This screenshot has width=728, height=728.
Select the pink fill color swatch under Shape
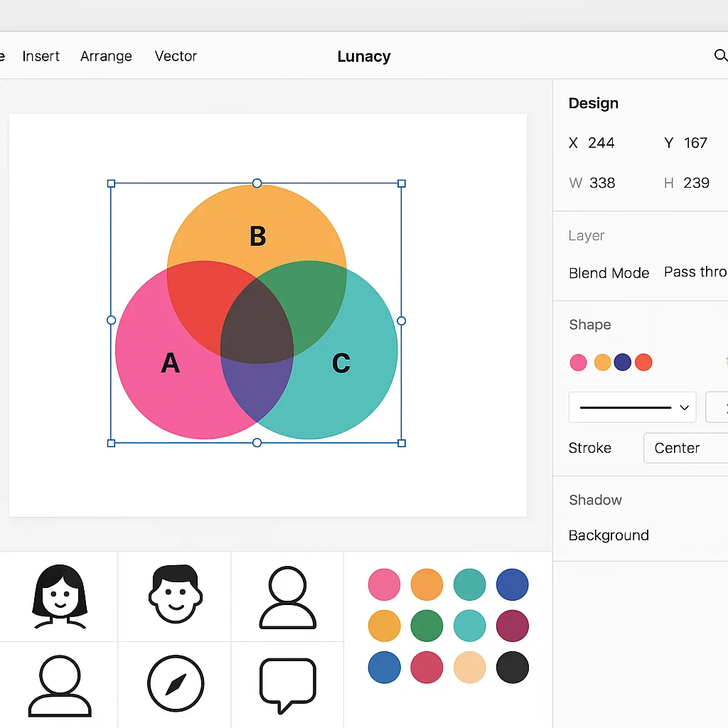click(578, 362)
